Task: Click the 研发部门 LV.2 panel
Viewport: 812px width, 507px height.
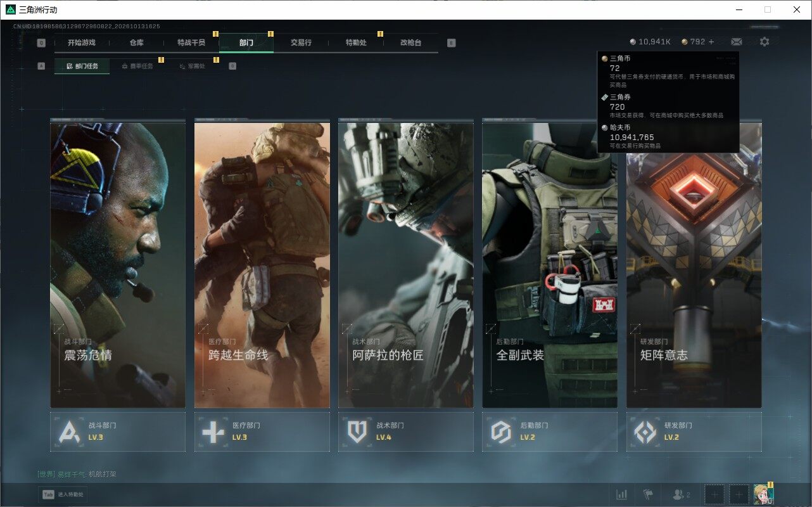Action: [x=694, y=432]
